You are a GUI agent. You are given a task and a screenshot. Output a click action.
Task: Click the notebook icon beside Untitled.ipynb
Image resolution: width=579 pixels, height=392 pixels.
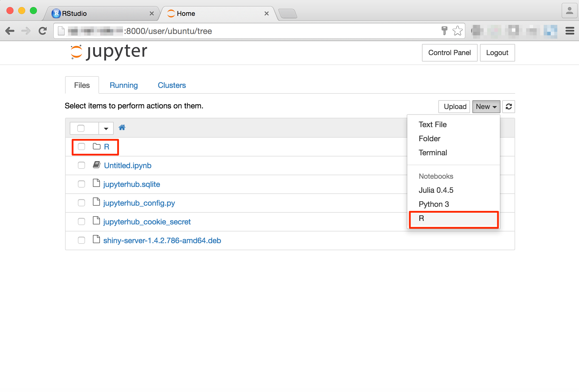point(96,165)
